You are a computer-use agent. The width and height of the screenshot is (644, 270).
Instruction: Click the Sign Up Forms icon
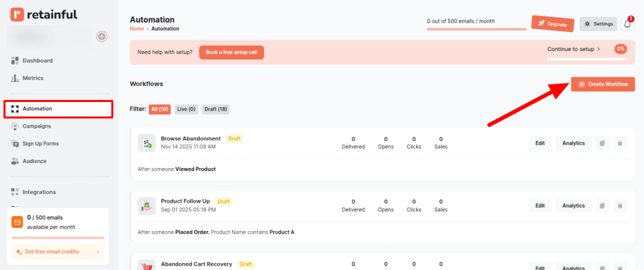pos(15,144)
